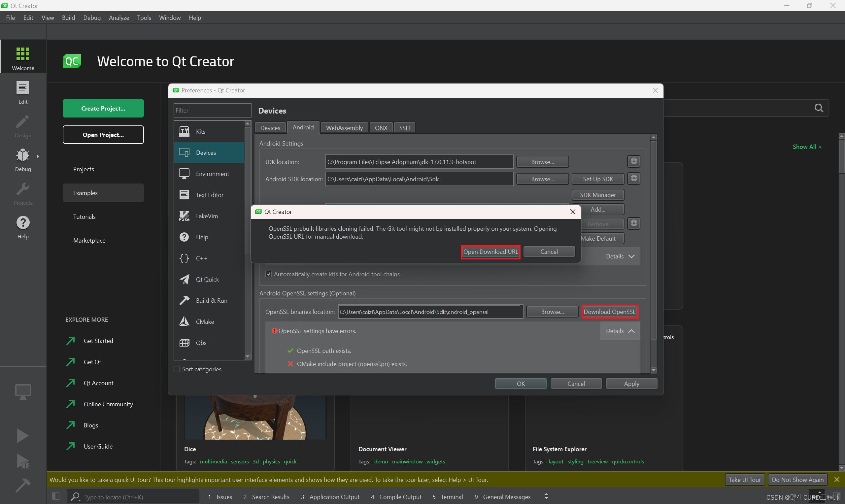The height and width of the screenshot is (504, 845).
Task: Expand Android settings Details
Action: coord(620,256)
